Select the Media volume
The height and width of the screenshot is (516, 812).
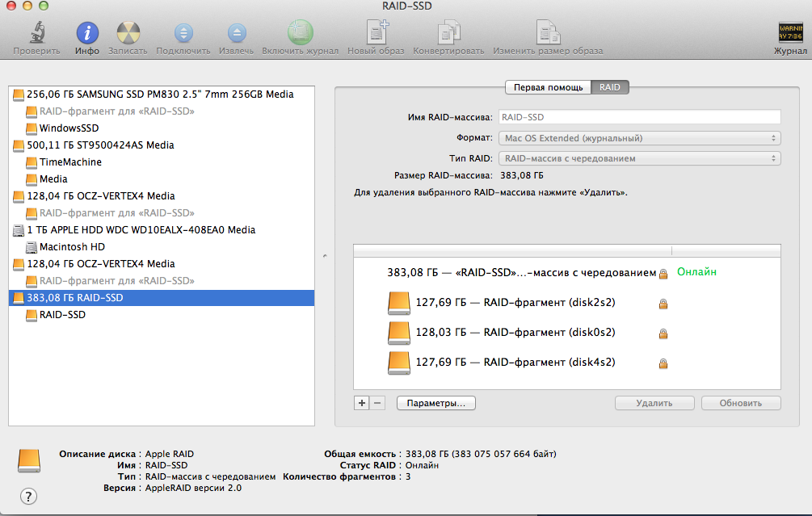pos(162,179)
